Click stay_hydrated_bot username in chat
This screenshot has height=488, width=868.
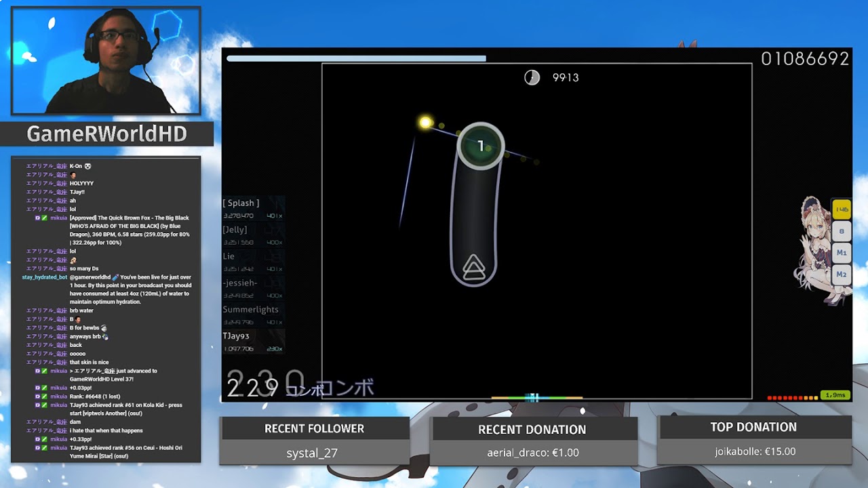[x=45, y=277]
